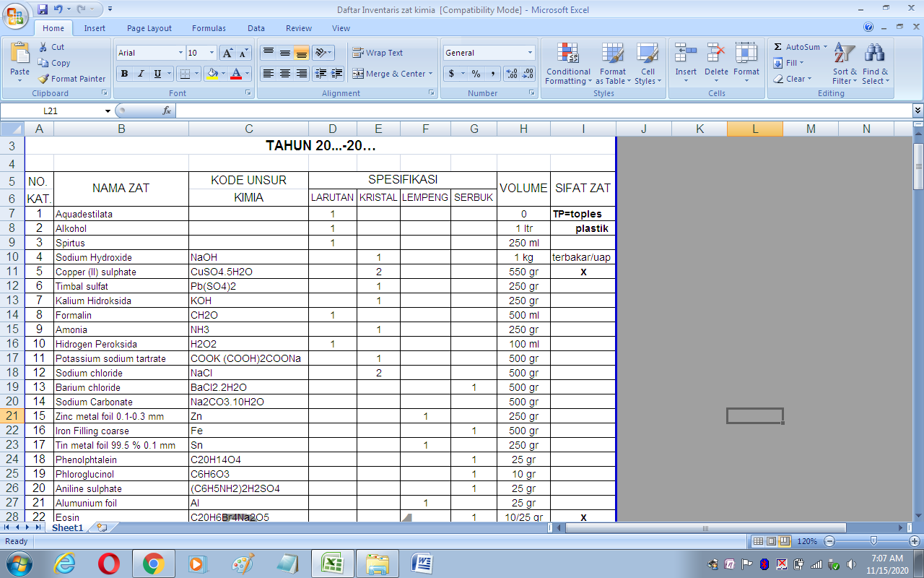Toggle Bottom Align vertical alignment
The width and height of the screenshot is (924, 578).
pos(302,53)
